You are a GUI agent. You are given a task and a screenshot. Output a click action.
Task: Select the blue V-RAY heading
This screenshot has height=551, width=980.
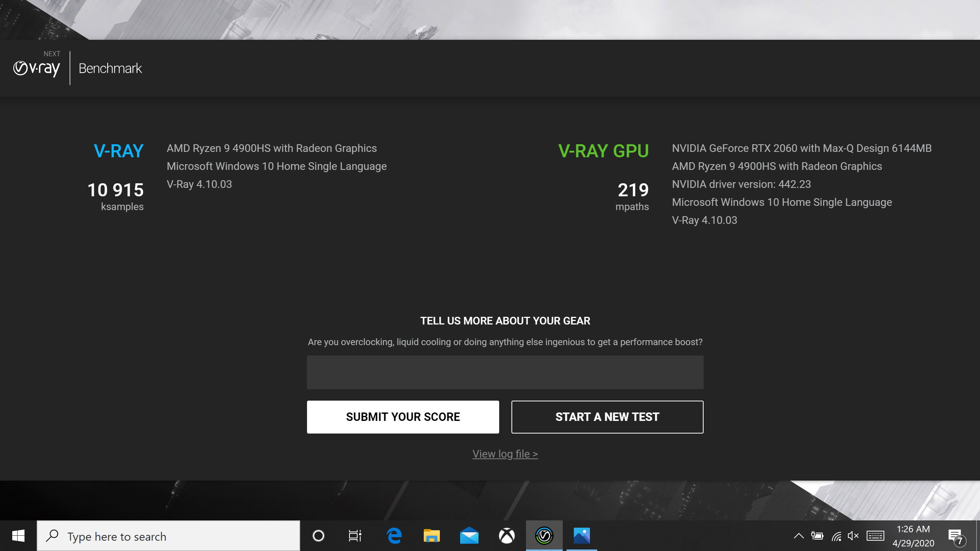[x=119, y=151]
